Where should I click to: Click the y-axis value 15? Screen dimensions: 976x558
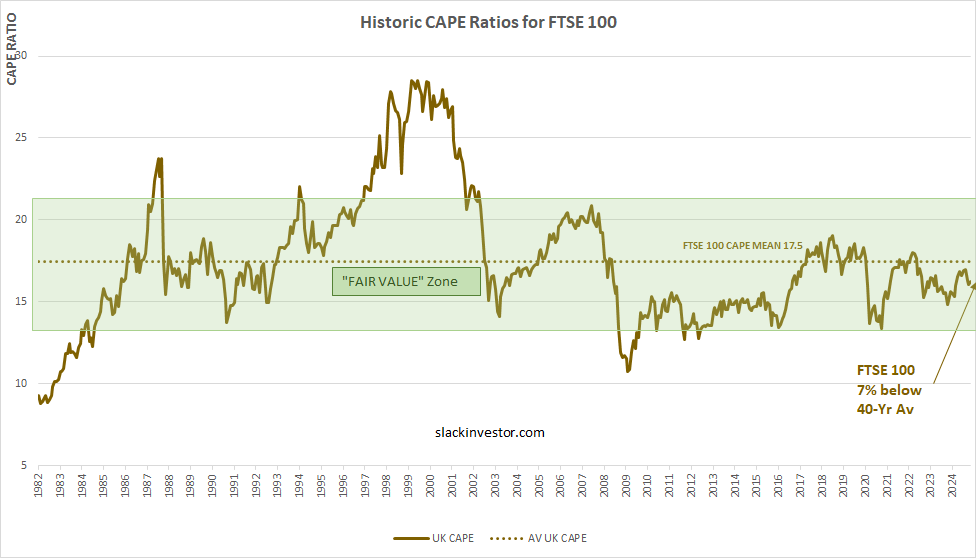(21, 301)
